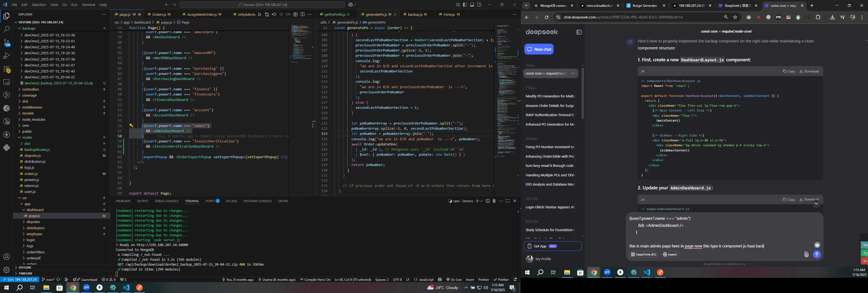Reload the Chrome page
Image resolution: width=868 pixels, height=293 pixels.
click(x=547, y=17)
